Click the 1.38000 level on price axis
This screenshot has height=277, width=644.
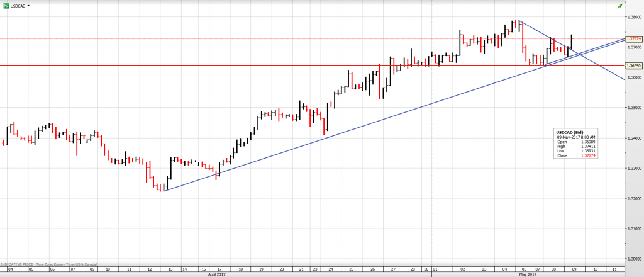[x=634, y=17]
